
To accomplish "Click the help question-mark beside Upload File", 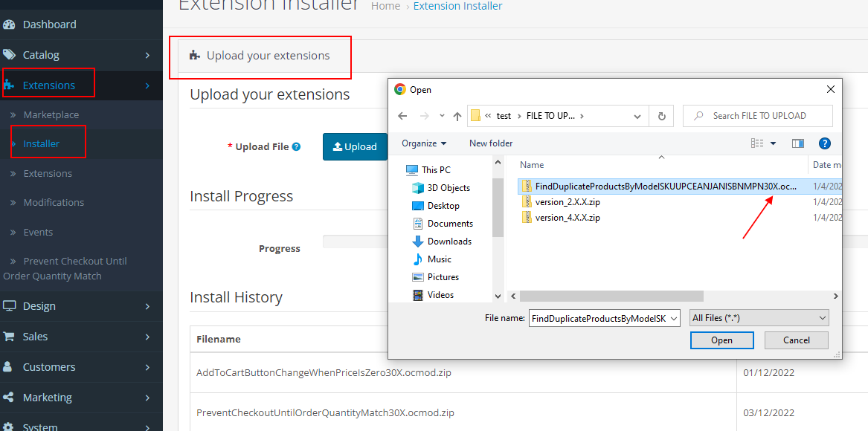I will coord(298,146).
